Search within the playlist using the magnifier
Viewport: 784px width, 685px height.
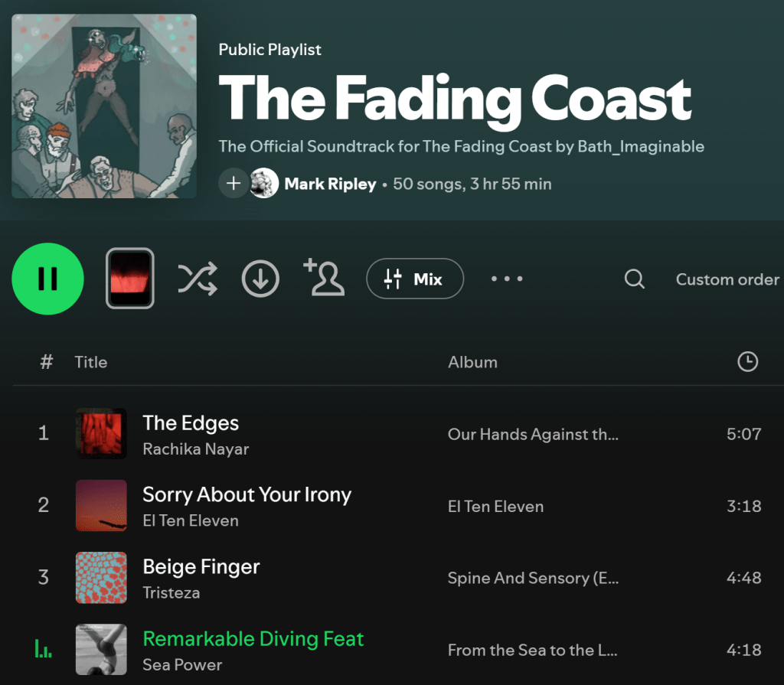(x=634, y=279)
